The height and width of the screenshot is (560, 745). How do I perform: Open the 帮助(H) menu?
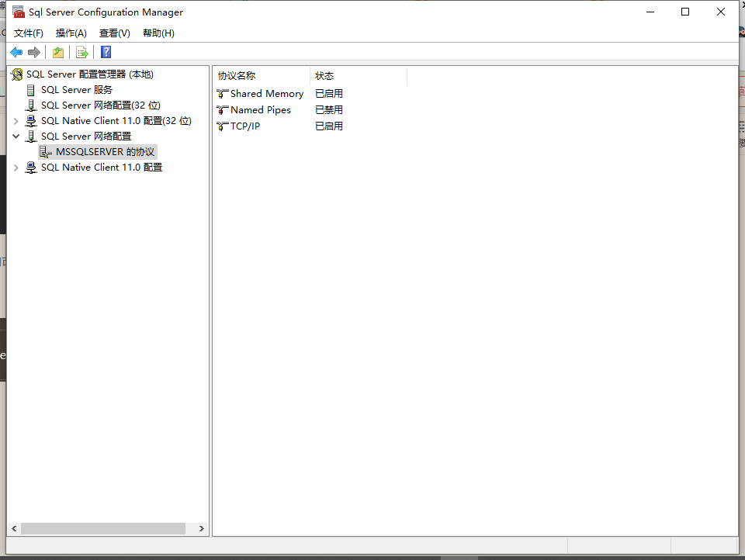[x=158, y=33]
